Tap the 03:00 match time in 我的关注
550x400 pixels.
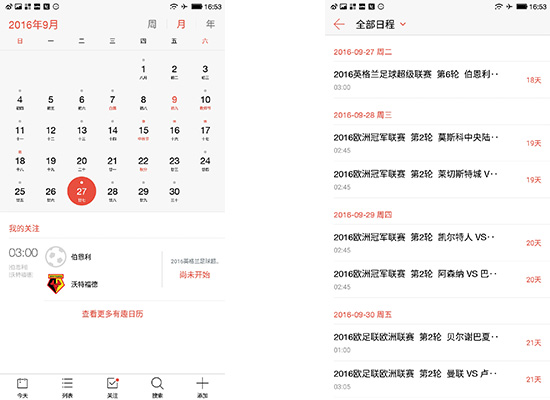[x=23, y=253]
